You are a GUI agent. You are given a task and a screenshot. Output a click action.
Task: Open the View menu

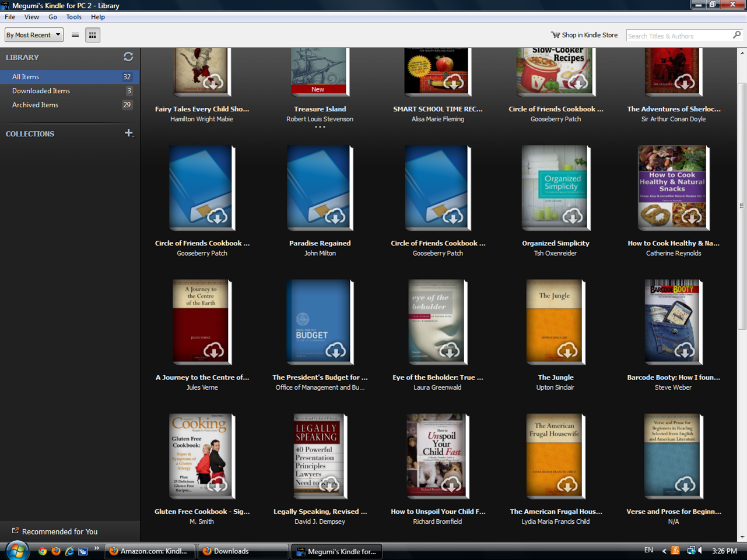(31, 17)
